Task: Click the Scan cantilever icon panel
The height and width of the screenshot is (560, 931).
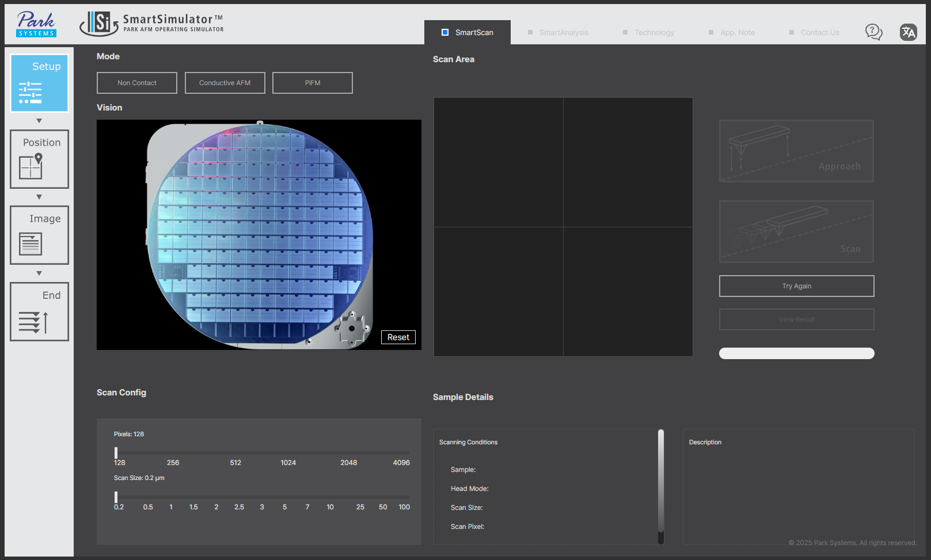Action: pyautogui.click(x=796, y=231)
